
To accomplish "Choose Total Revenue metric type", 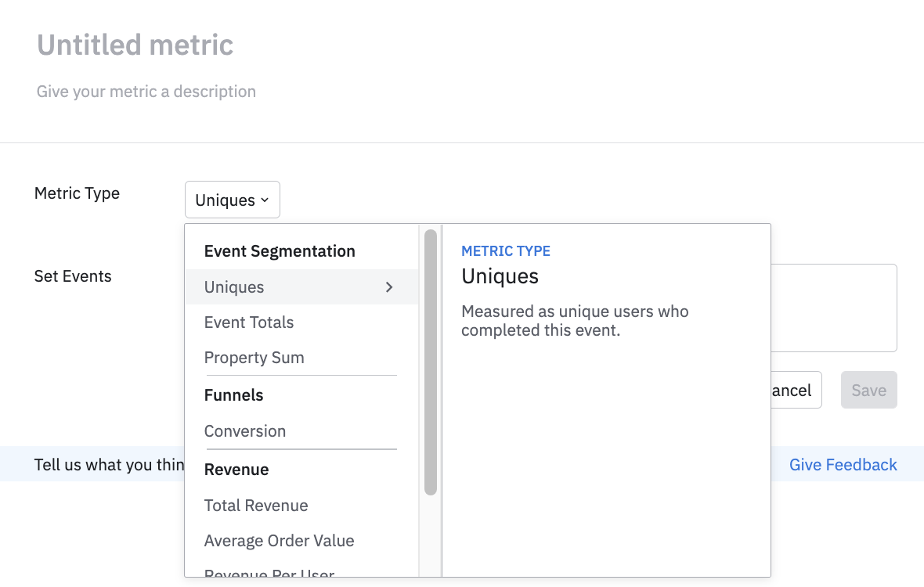I will click(256, 506).
